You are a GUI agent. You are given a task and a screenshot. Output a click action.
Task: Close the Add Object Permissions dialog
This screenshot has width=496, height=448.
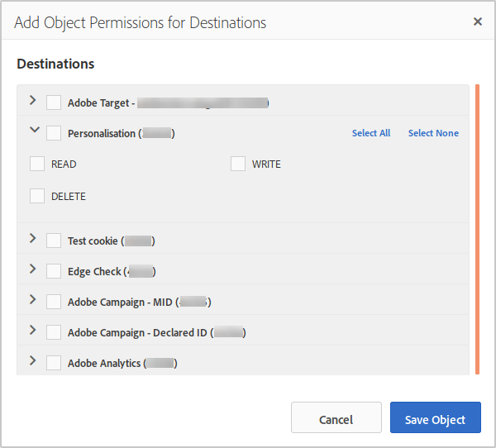coord(477,22)
